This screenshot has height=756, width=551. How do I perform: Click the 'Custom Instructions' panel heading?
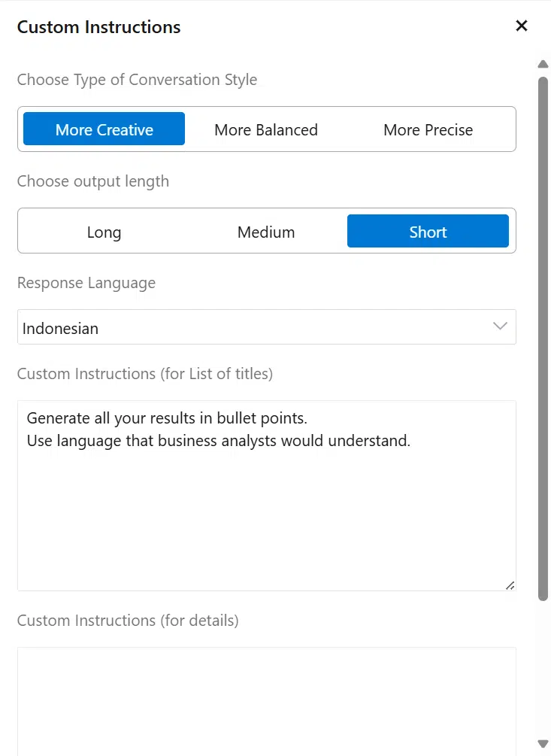(x=99, y=28)
